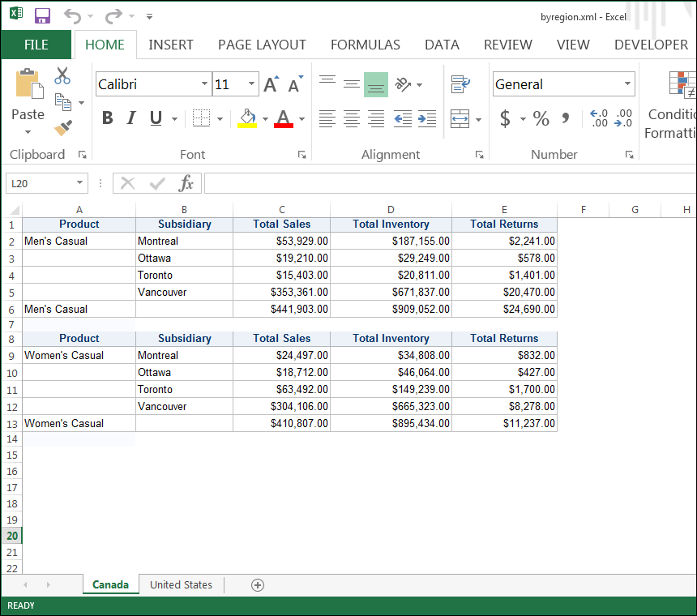Click the Merge & Center icon
The height and width of the screenshot is (616, 697).
point(460,119)
